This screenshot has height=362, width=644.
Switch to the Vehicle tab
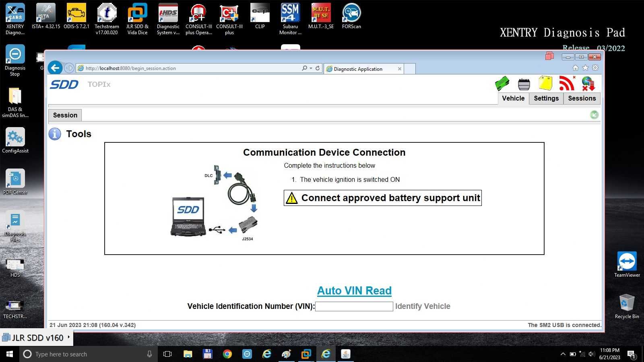tap(513, 99)
